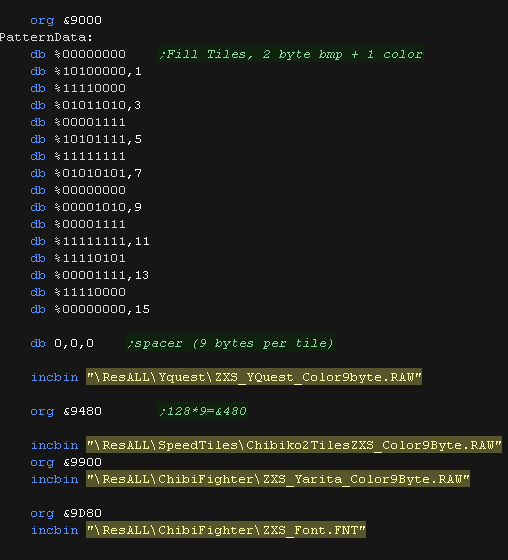Click the '%01010101,7' data line
This screenshot has width=508, height=560.
(x=86, y=173)
